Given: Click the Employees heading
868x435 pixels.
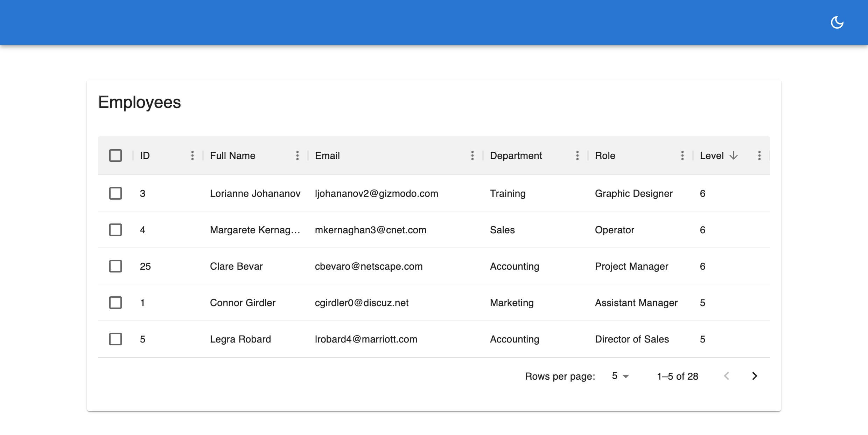Looking at the screenshot, I should [x=140, y=102].
